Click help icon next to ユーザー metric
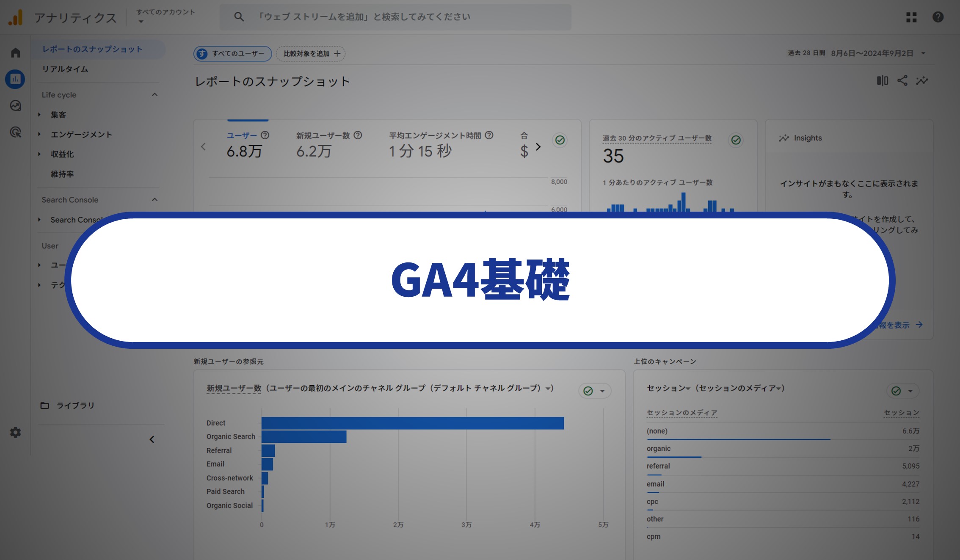 coord(265,135)
